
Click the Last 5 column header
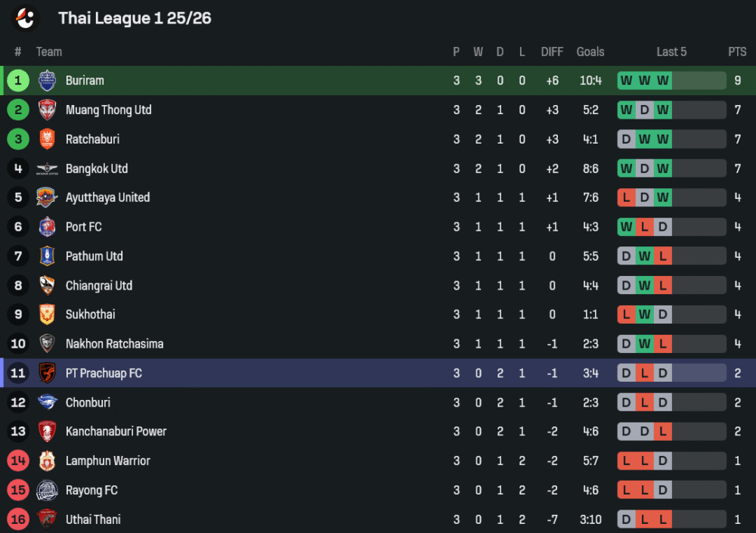click(x=671, y=52)
